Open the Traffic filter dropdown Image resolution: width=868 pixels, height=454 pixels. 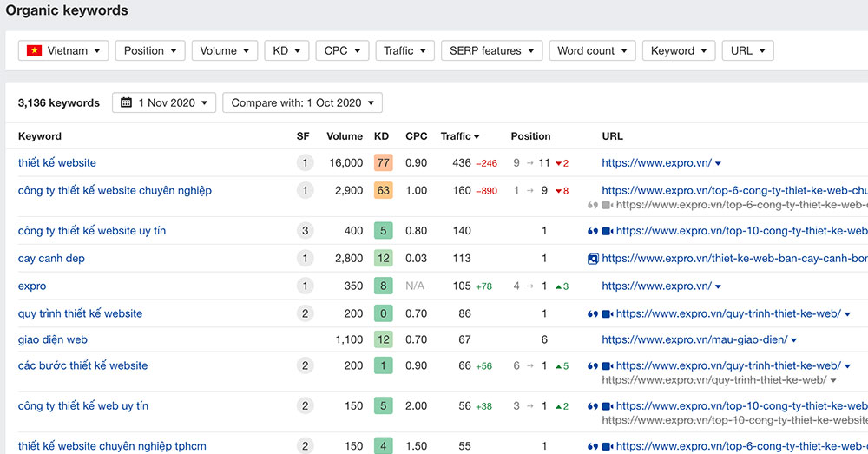[404, 50]
